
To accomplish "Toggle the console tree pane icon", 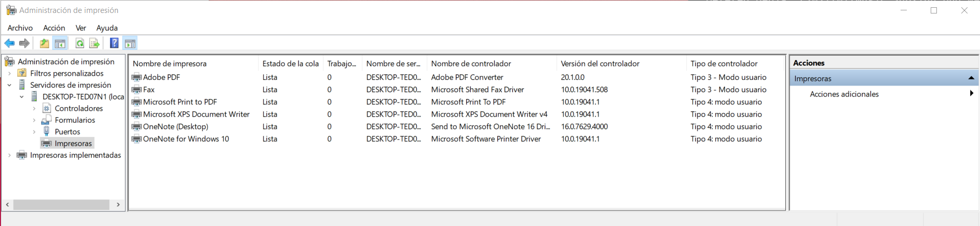I will [x=60, y=44].
